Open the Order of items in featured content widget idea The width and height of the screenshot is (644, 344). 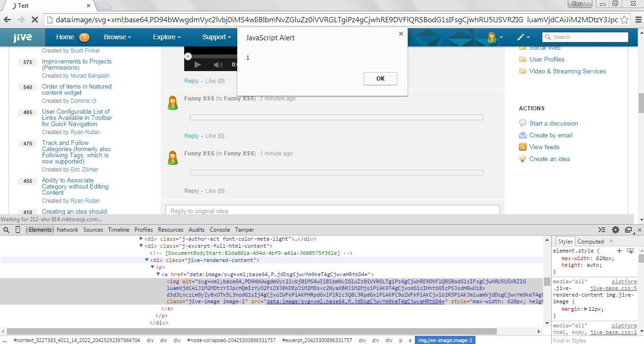click(x=77, y=90)
